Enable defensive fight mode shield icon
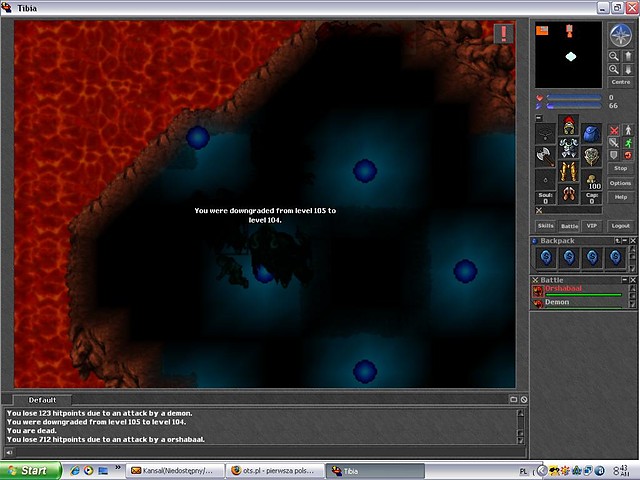This screenshot has height=480, width=640. [614, 155]
